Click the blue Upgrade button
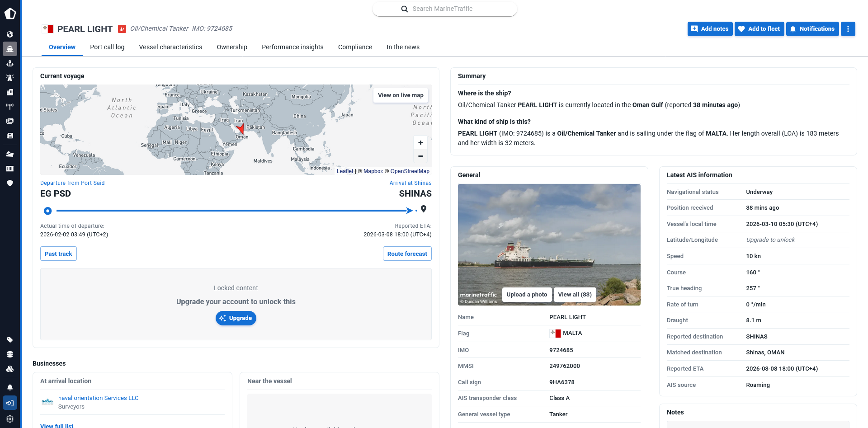This screenshot has height=428, width=868. (236, 318)
